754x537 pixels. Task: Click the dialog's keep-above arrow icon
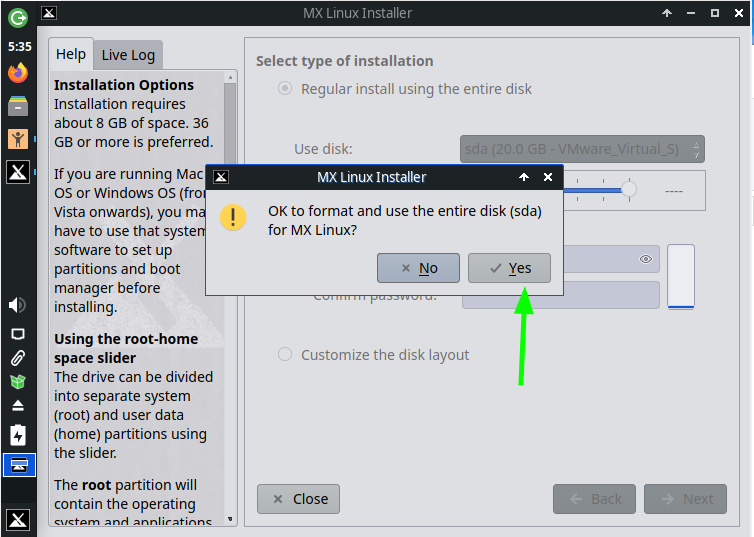524,177
